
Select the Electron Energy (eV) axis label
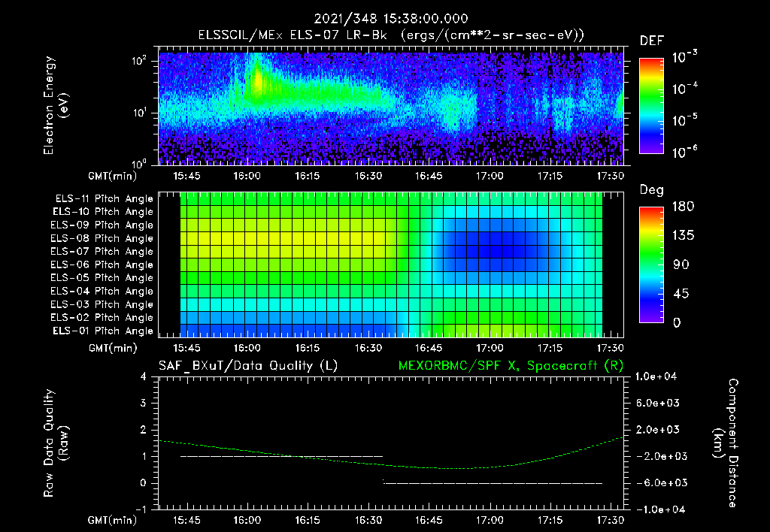coord(56,105)
